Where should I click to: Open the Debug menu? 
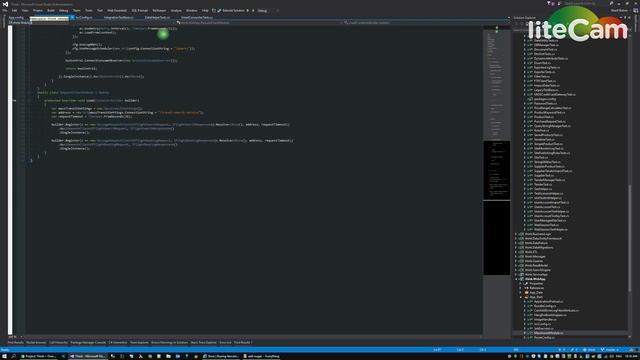[64, 11]
